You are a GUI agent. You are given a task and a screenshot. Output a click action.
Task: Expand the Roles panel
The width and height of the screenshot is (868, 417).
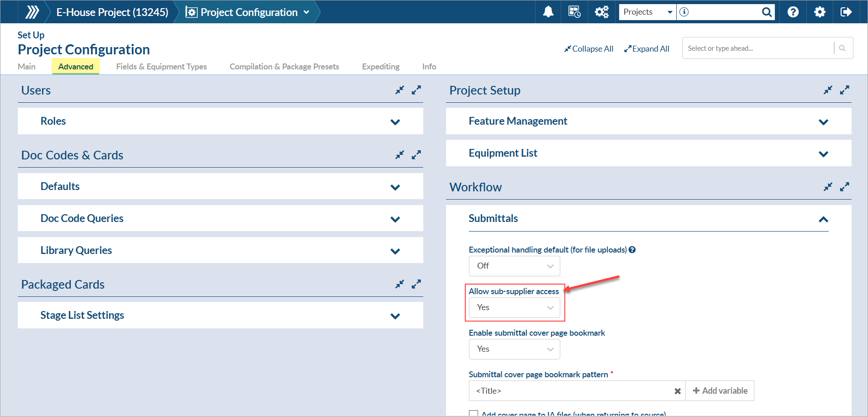click(x=395, y=122)
